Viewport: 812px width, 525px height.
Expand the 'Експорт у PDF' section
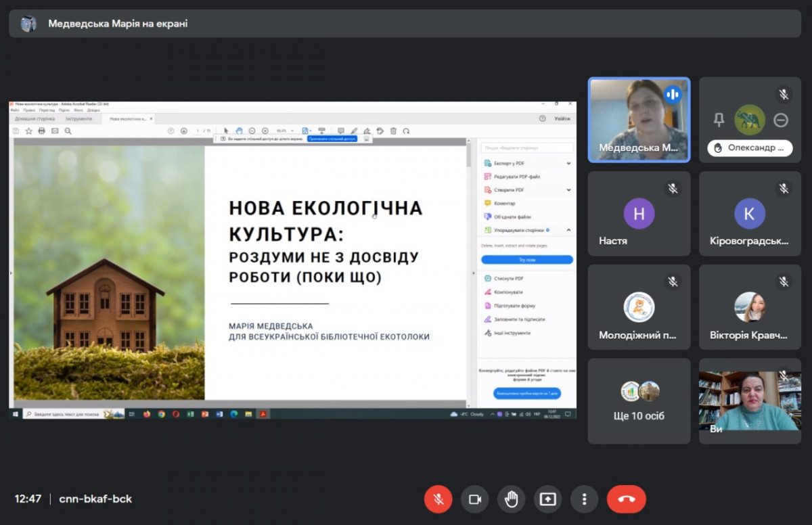click(x=568, y=163)
